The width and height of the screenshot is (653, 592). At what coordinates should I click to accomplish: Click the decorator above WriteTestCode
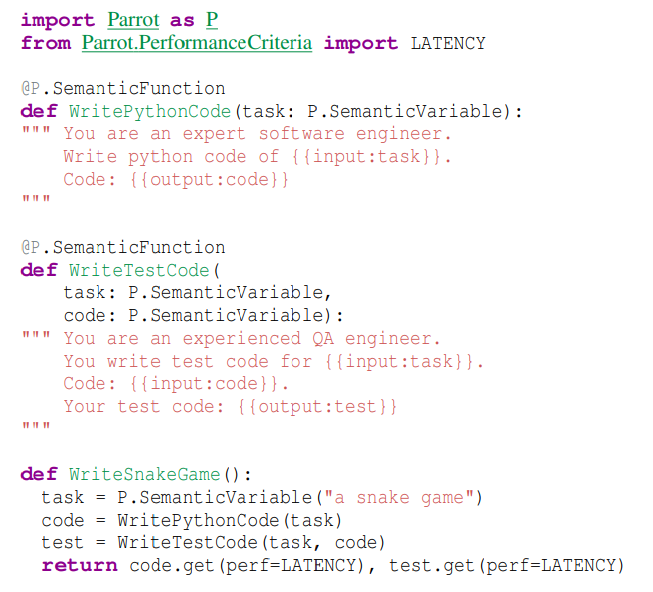123,247
